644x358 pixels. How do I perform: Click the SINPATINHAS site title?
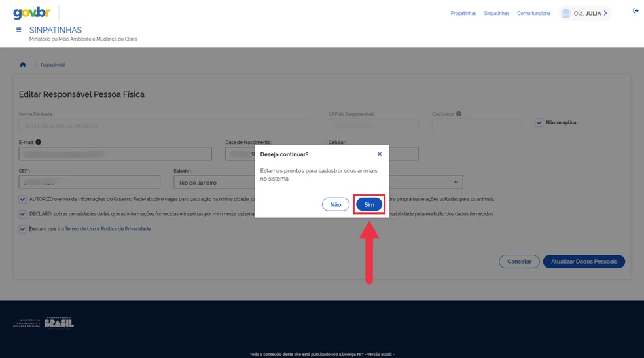pyautogui.click(x=56, y=30)
